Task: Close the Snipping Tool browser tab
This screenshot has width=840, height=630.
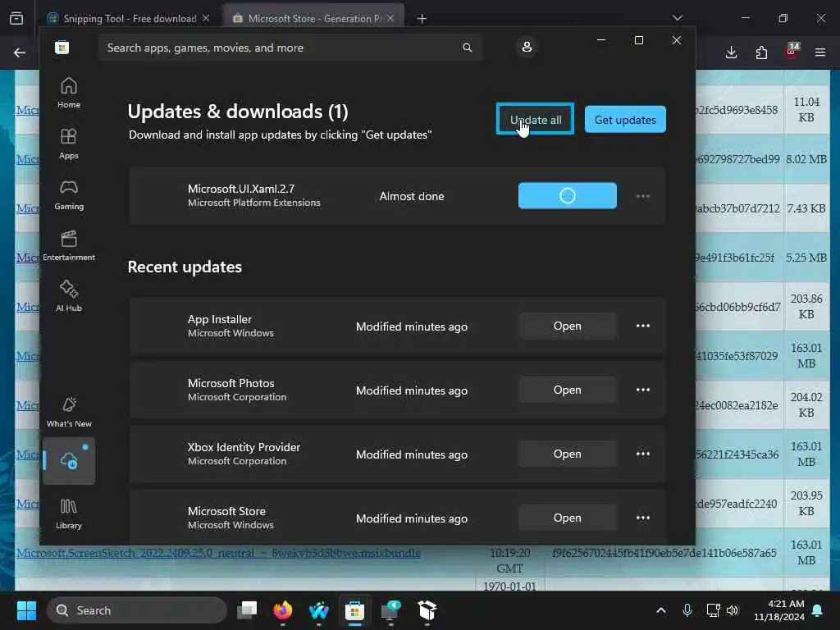Action: tap(206, 18)
